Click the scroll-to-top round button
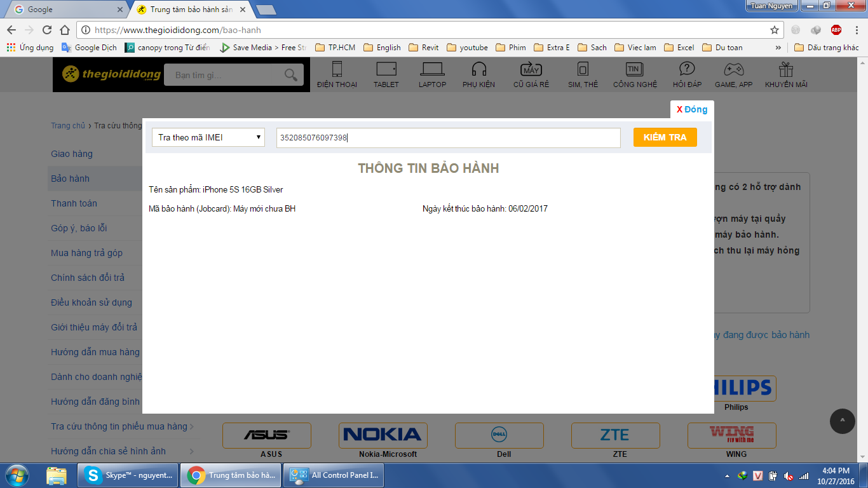868x488 pixels. [843, 421]
